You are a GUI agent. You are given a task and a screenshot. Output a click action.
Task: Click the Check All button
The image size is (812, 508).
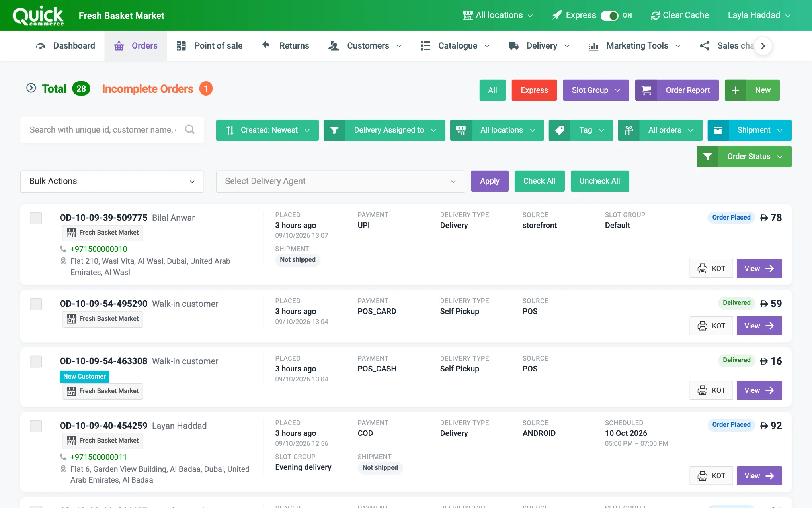pos(539,181)
